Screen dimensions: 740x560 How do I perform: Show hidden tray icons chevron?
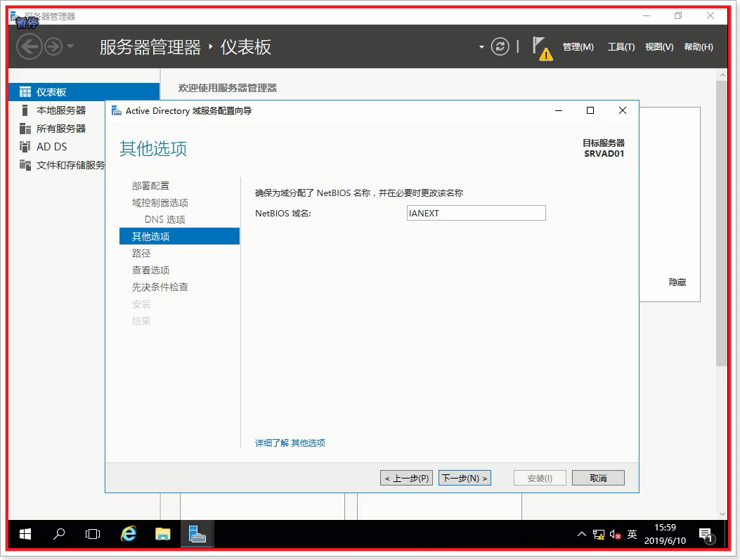pos(582,534)
